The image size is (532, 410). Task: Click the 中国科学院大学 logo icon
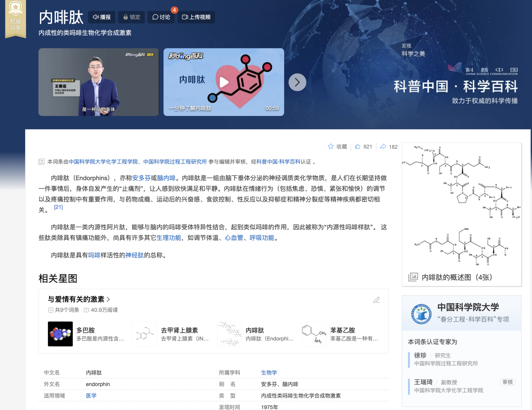[421, 314]
